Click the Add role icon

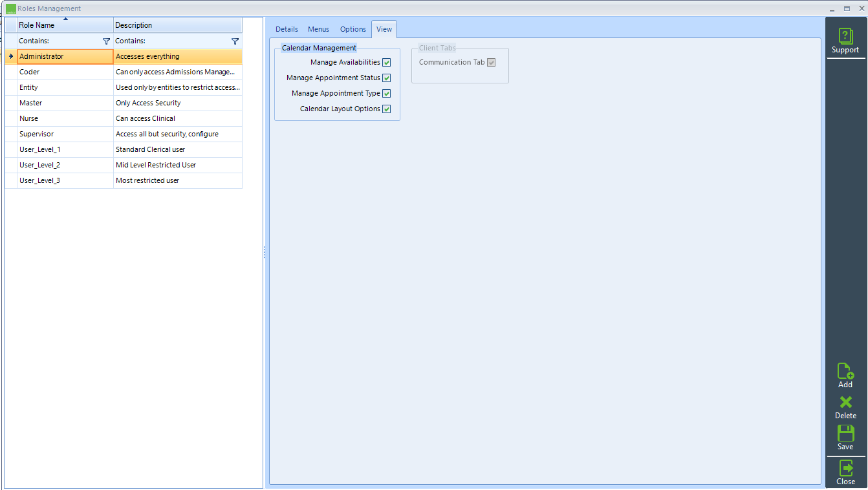845,371
